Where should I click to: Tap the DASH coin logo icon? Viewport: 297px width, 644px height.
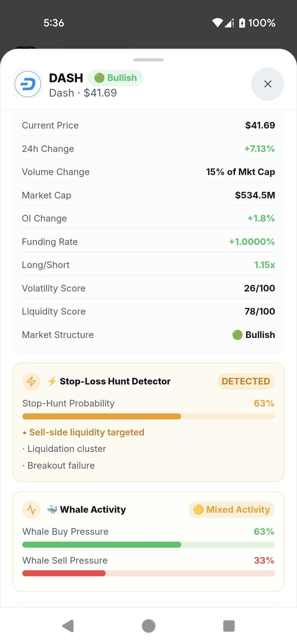click(28, 84)
